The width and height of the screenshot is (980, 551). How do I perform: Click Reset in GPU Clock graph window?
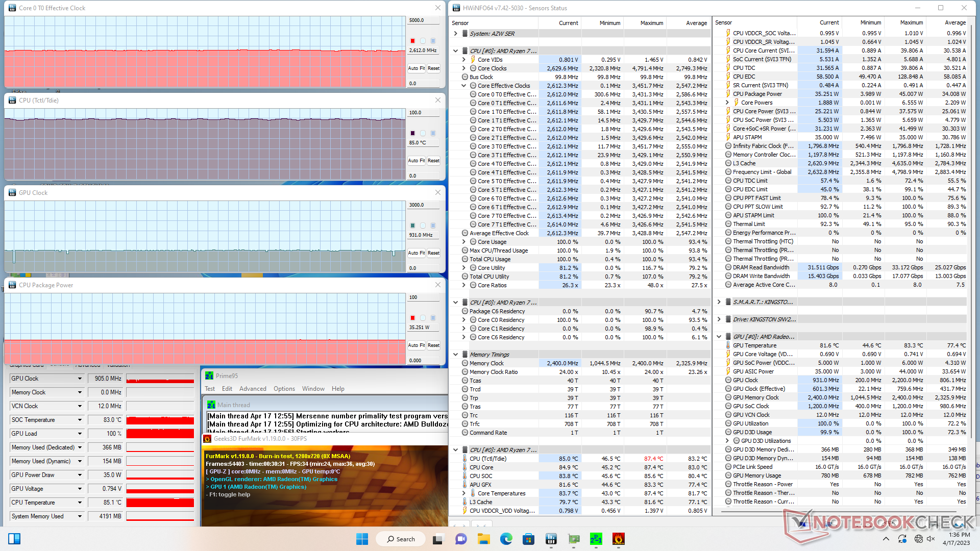pyautogui.click(x=433, y=253)
